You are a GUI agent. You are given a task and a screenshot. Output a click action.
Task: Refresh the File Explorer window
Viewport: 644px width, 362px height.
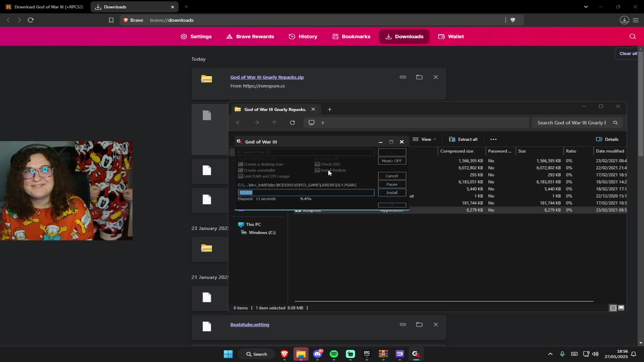(x=292, y=123)
